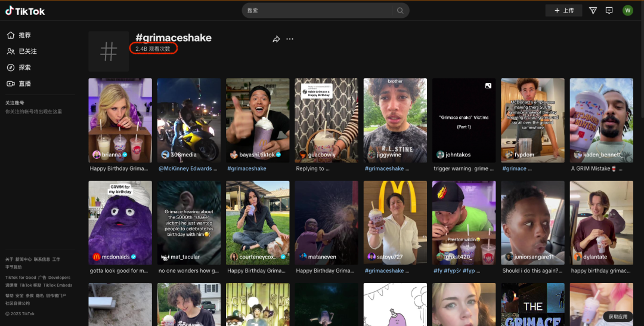Click the large hashtag symbol thumbnail
The width and height of the screenshot is (644, 326).
coord(109,51)
